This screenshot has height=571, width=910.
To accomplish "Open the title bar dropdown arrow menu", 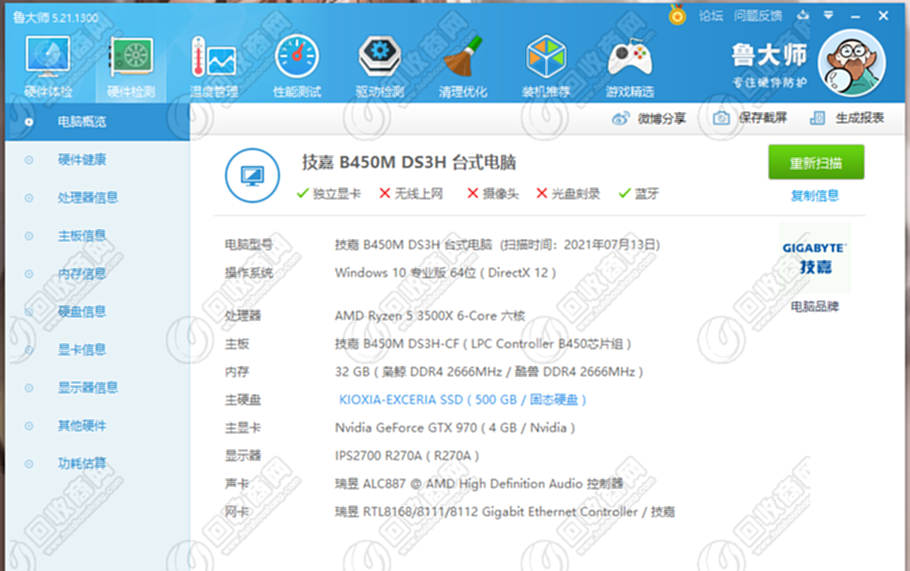I will (829, 15).
